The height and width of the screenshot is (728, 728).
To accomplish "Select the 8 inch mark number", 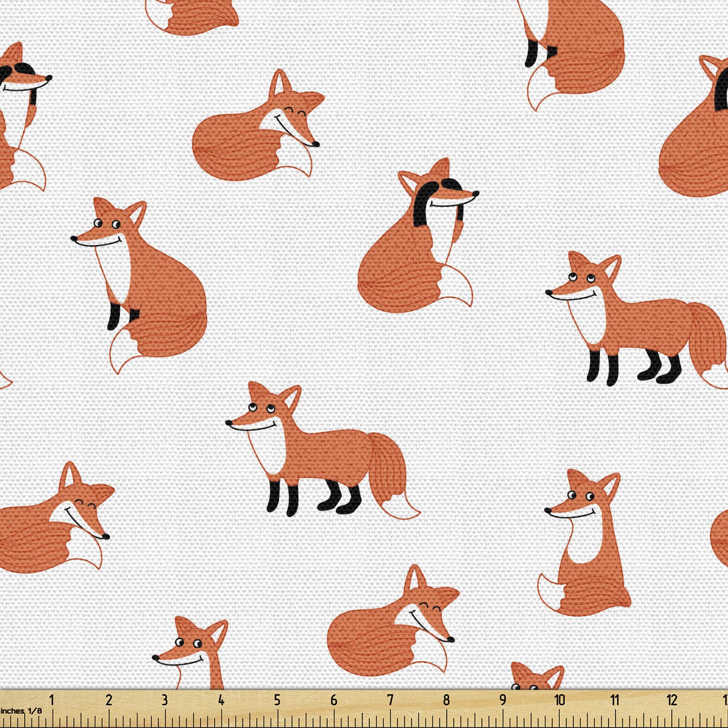I will [447, 700].
